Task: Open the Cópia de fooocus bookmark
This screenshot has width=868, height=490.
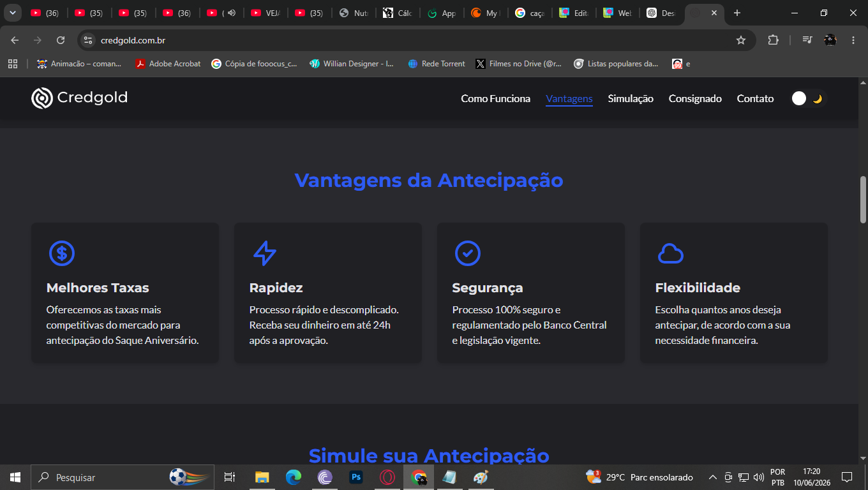Action: (x=254, y=64)
